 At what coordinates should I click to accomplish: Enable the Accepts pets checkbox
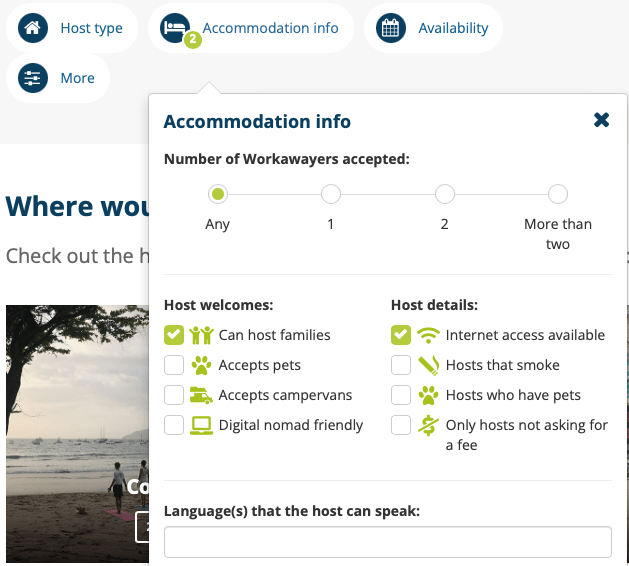[174, 365]
